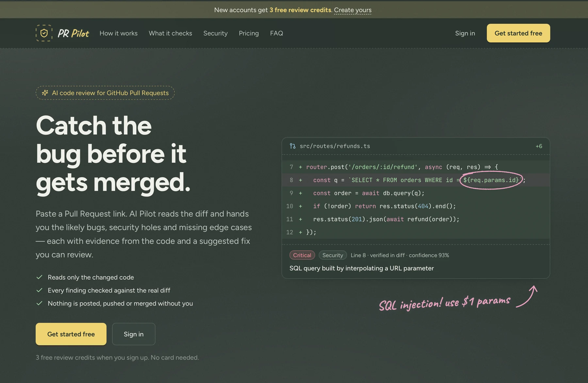
Task: Click code line 8 with SELECT query
Action: pos(416,180)
